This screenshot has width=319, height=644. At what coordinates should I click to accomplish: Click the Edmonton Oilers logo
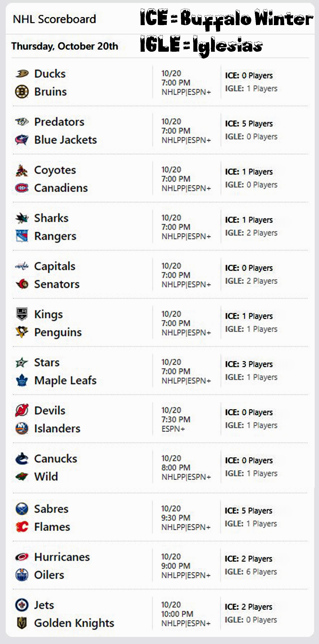(22, 575)
